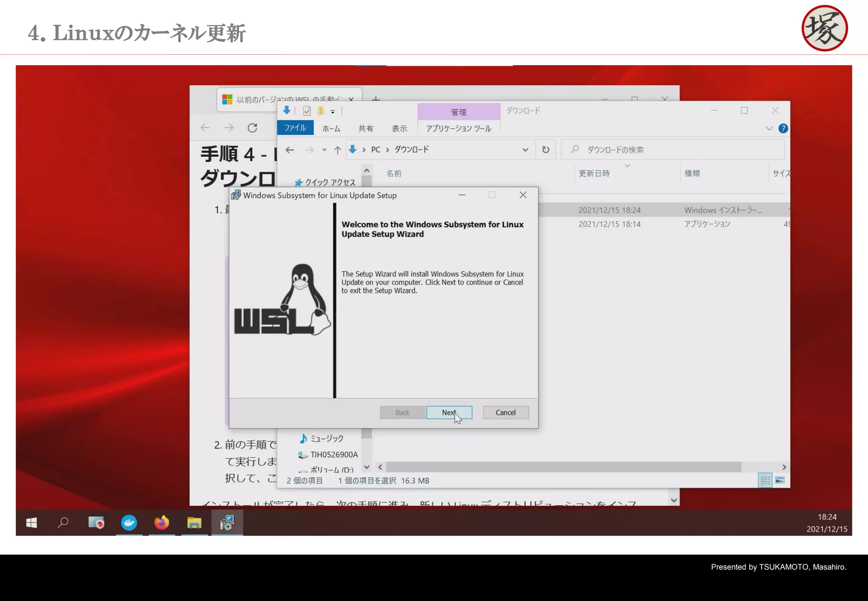This screenshot has height=601, width=868.
Task: Open the アプリケーション ツール ribbon tab
Action: click(459, 128)
